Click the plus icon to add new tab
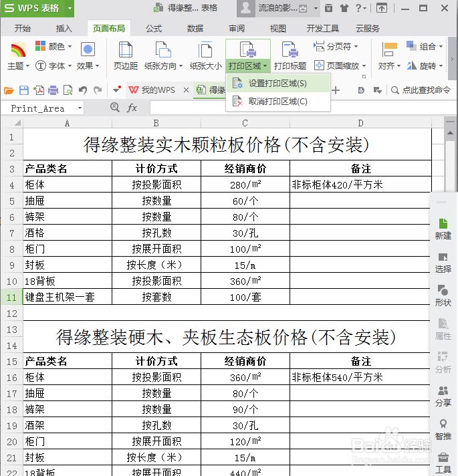 coord(336,90)
